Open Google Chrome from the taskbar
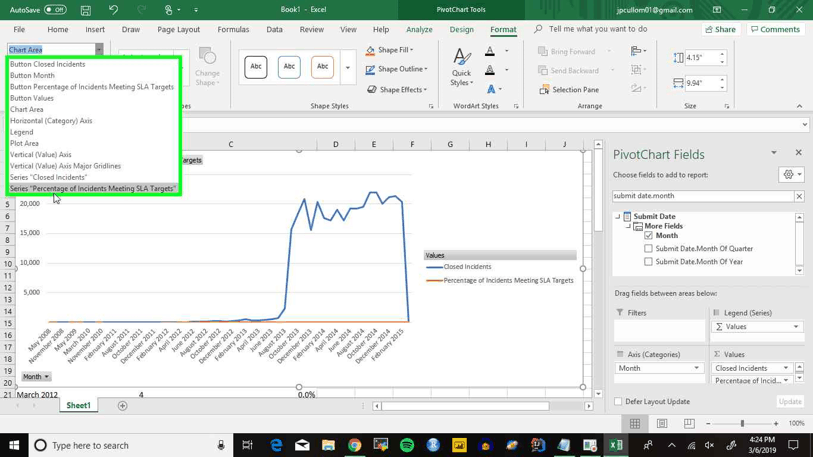814x457 pixels. tap(355, 445)
